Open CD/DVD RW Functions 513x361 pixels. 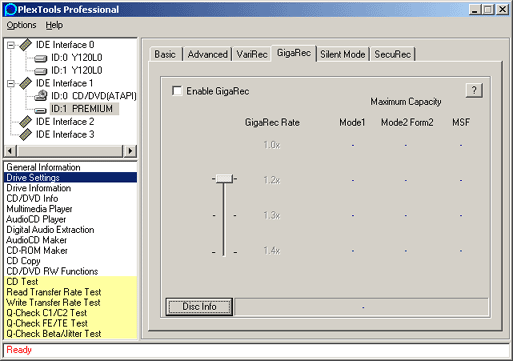click(x=70, y=271)
